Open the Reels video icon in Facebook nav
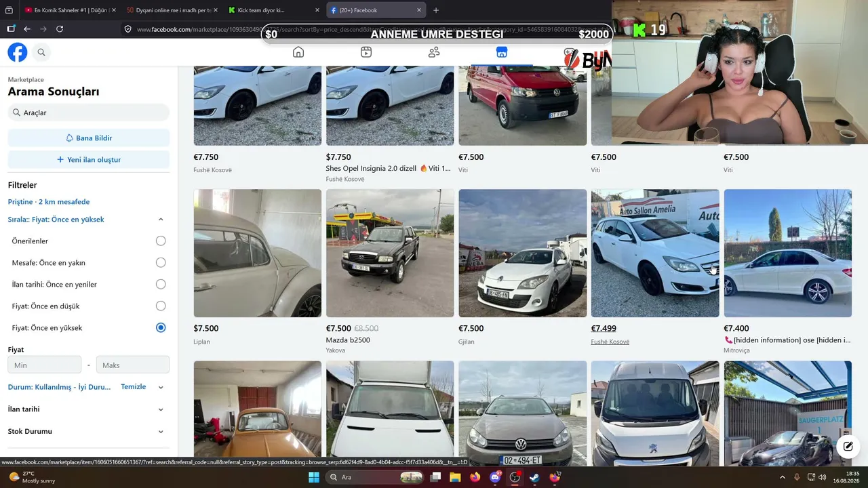Screen dimensions: 868x488 (366, 52)
